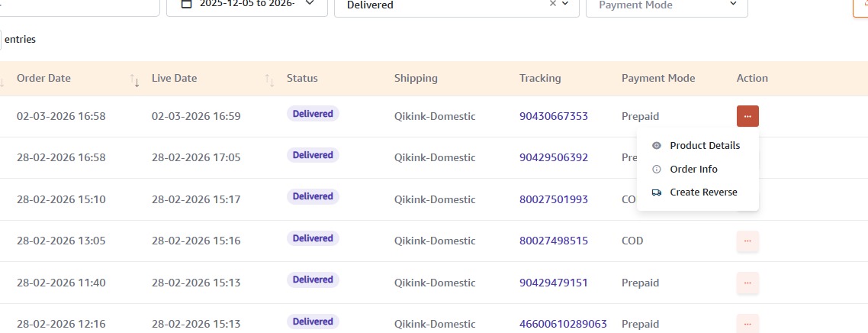
Task: Click the info icon beside Order Info
Action: (656, 170)
